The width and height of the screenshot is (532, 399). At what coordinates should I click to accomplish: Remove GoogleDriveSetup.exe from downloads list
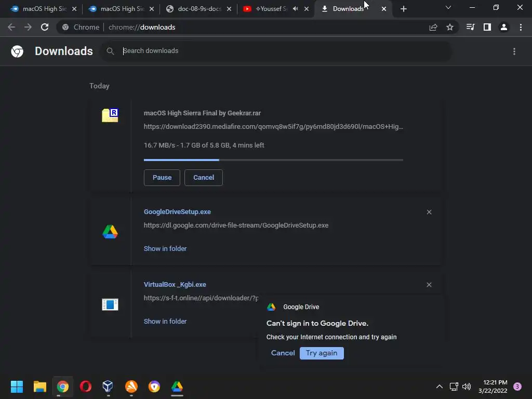pyautogui.click(x=429, y=212)
